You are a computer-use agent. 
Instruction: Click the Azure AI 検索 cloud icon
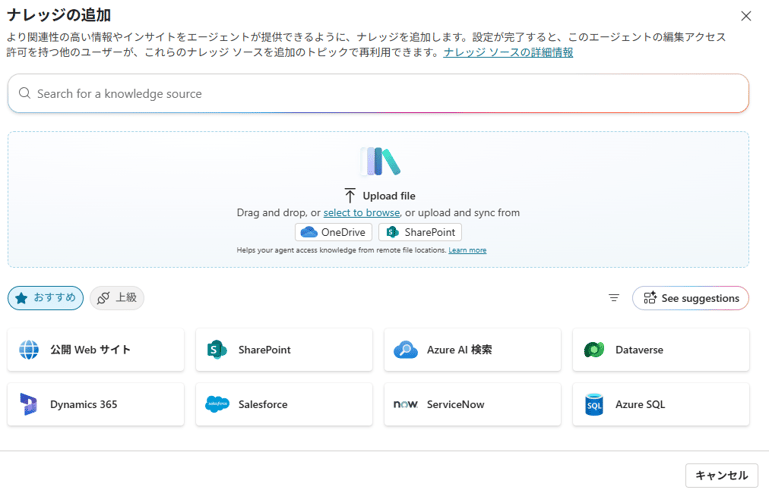(406, 350)
